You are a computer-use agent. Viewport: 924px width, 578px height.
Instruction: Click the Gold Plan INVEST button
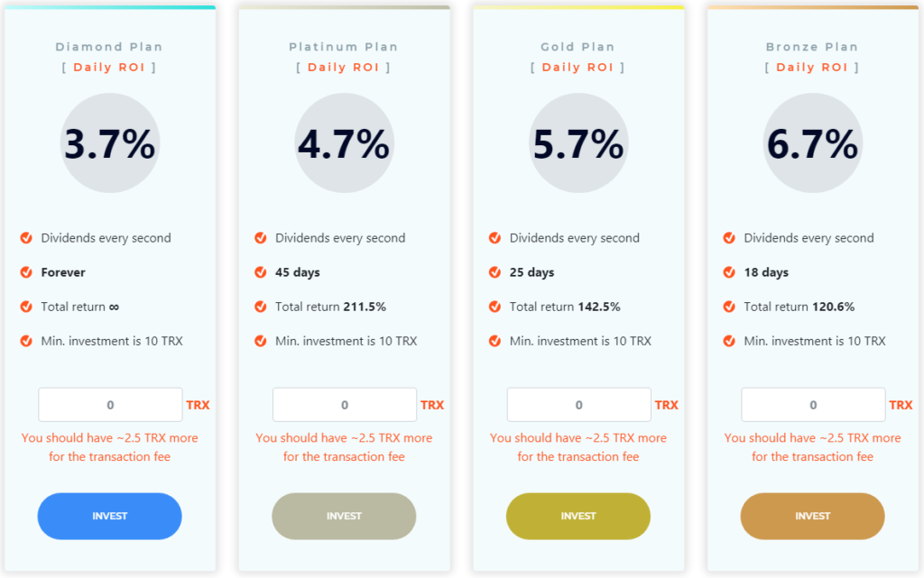578,516
